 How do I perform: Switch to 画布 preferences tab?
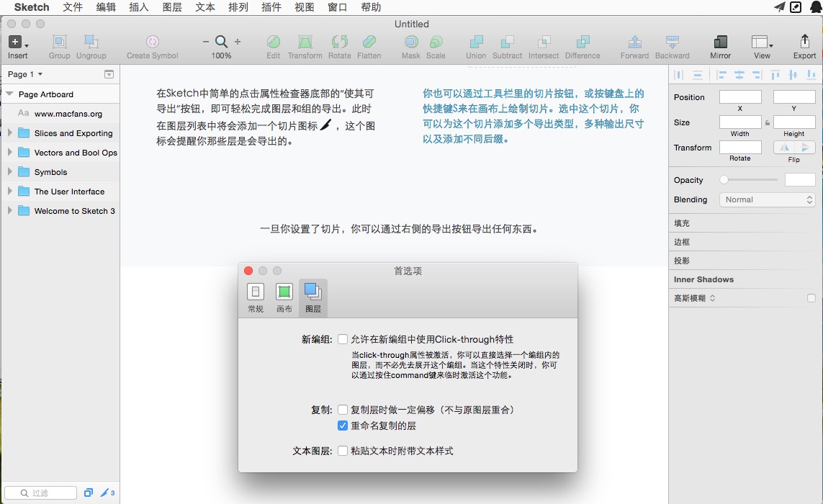(x=284, y=297)
